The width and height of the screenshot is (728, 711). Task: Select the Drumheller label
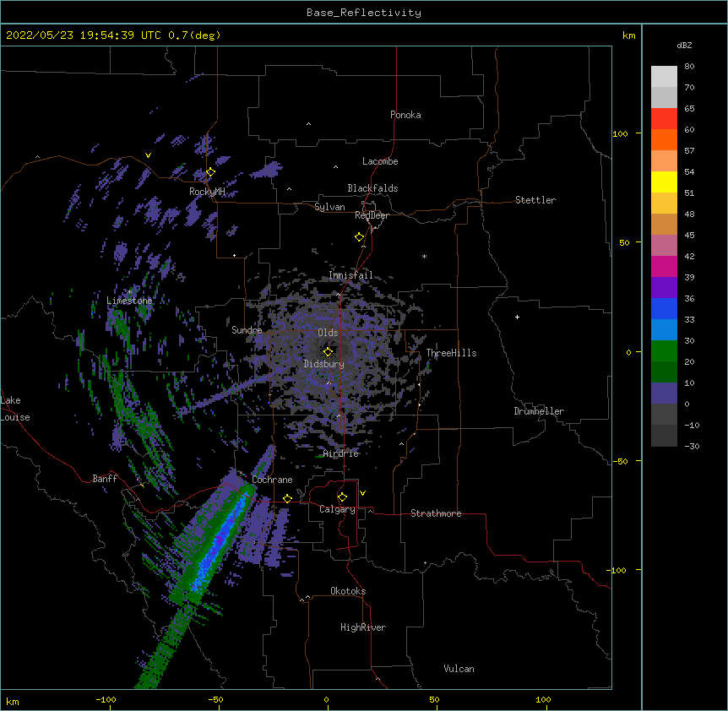pyautogui.click(x=539, y=411)
